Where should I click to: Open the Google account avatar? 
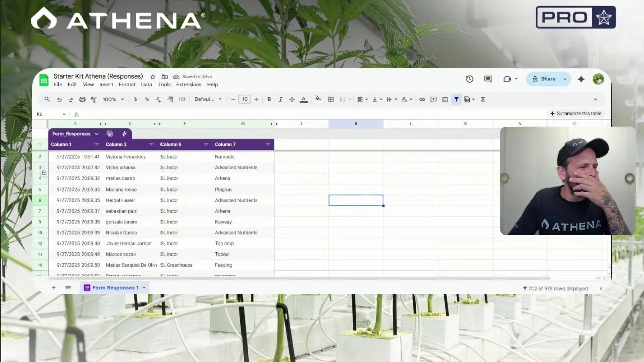pos(598,79)
